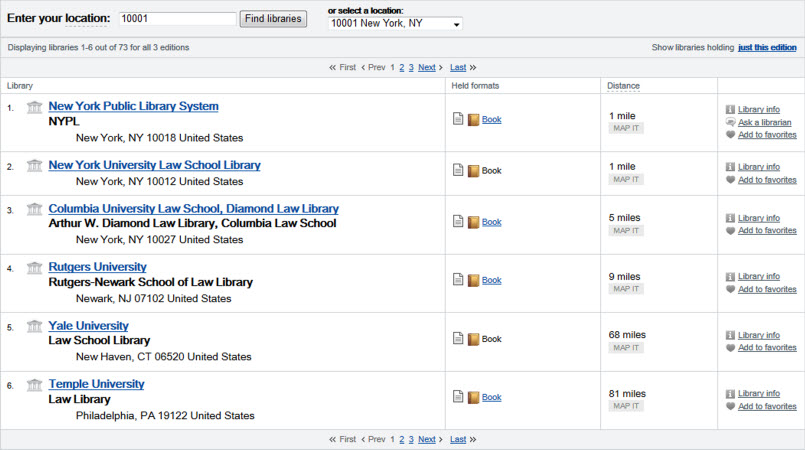Viewport: 805px width, 450px height.
Task: Click the document icon in the Yale row
Action: pyautogui.click(x=458, y=338)
